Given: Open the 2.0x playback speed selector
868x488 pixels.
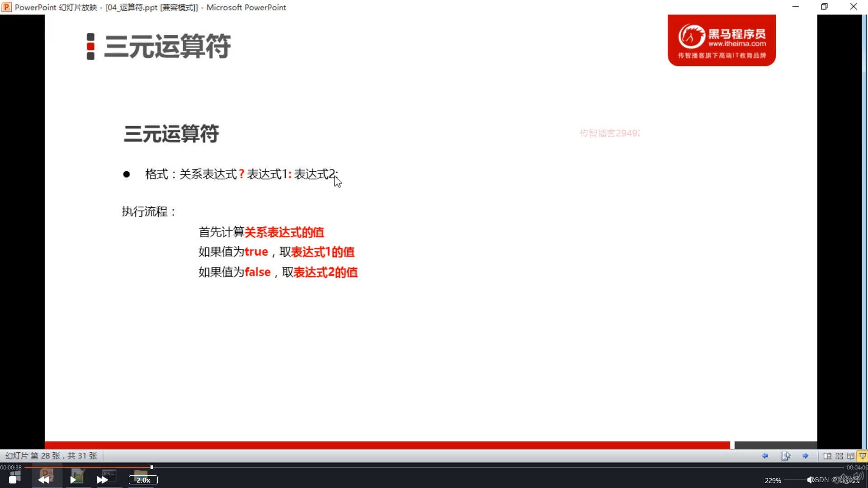Looking at the screenshot, I should click(x=143, y=480).
